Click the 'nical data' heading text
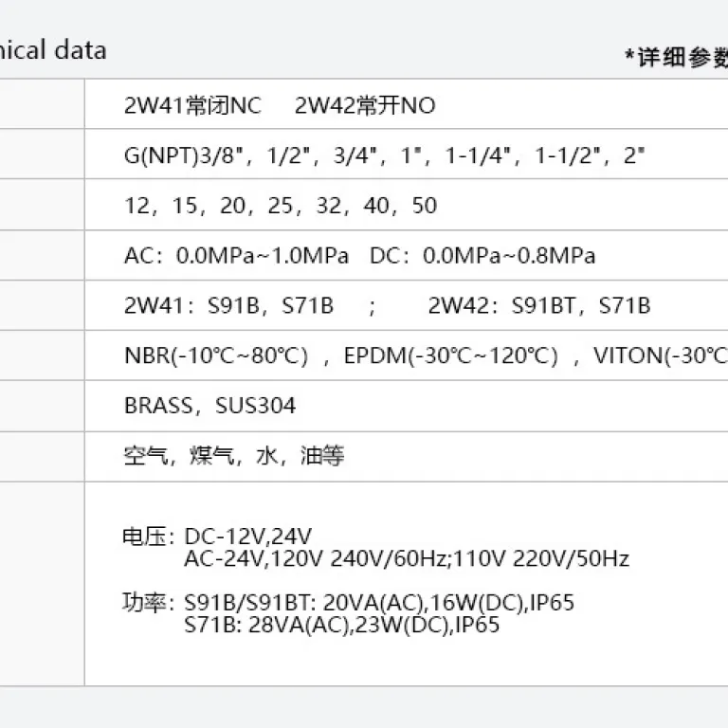The image size is (728, 728). point(53,49)
